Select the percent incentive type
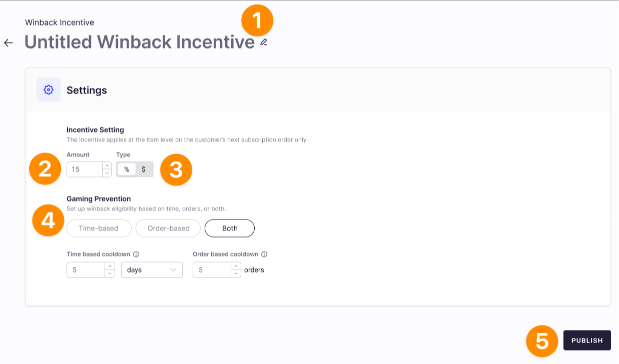The image size is (619, 364). tap(127, 169)
